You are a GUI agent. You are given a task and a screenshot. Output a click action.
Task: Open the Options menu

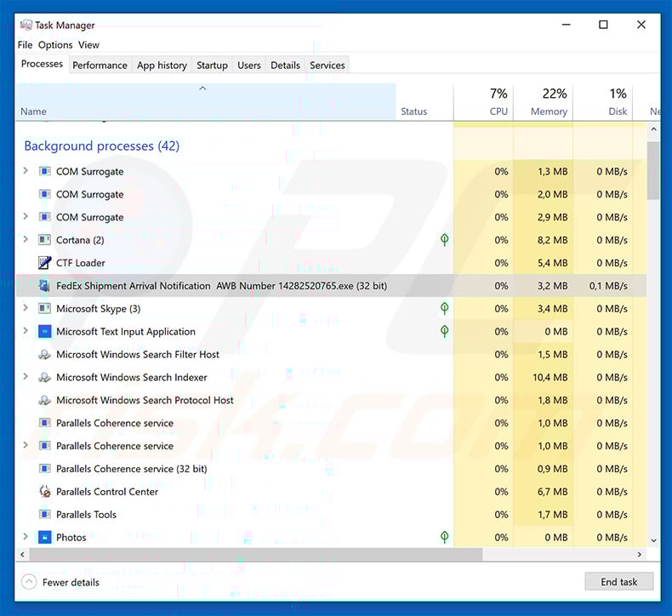pos(55,45)
